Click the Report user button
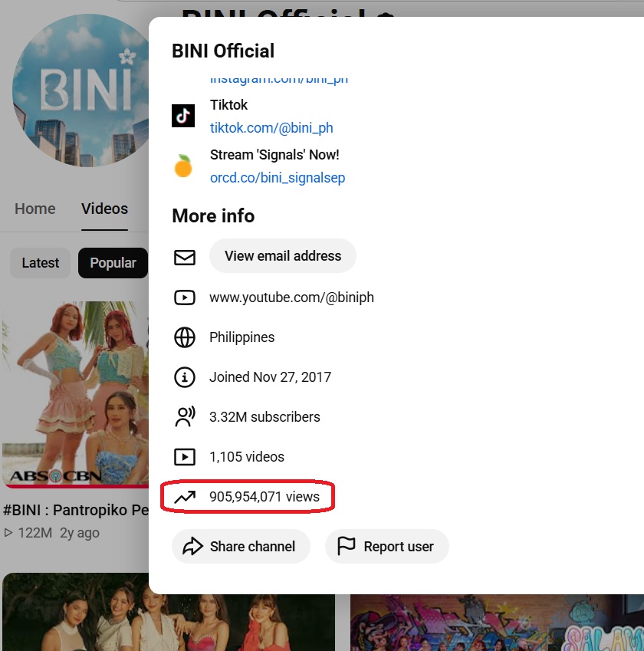This screenshot has height=651, width=644. (387, 547)
